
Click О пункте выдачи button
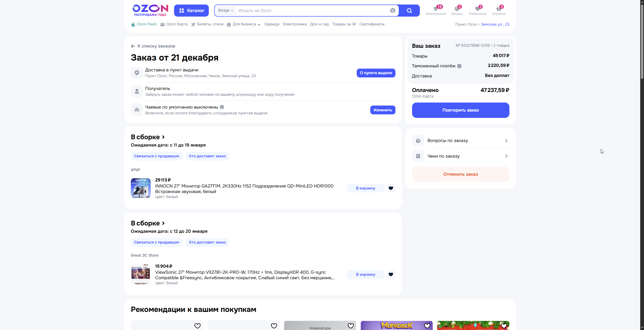point(376,73)
